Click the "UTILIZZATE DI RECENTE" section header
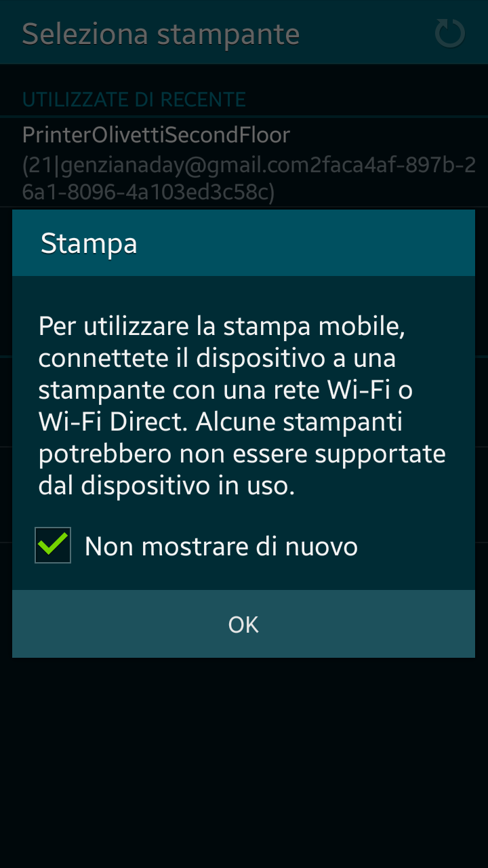The width and height of the screenshot is (488, 868). click(x=134, y=100)
